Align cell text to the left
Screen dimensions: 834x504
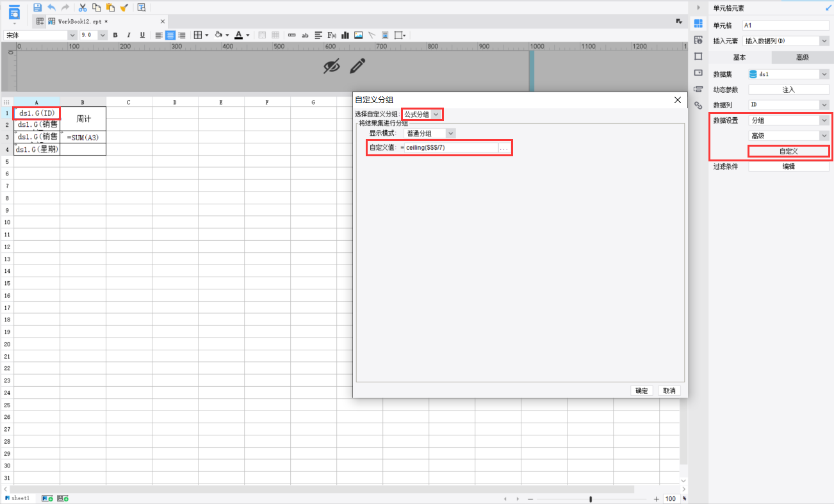[159, 35]
